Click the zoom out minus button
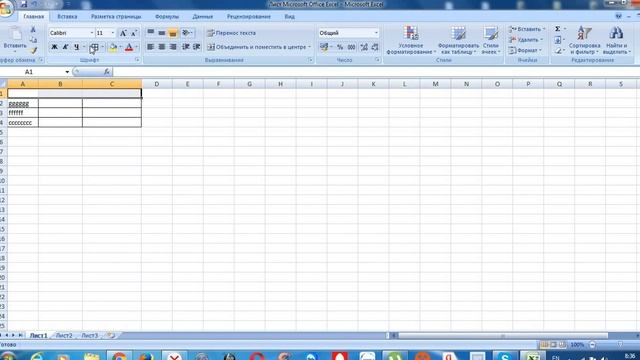 pos(593,345)
